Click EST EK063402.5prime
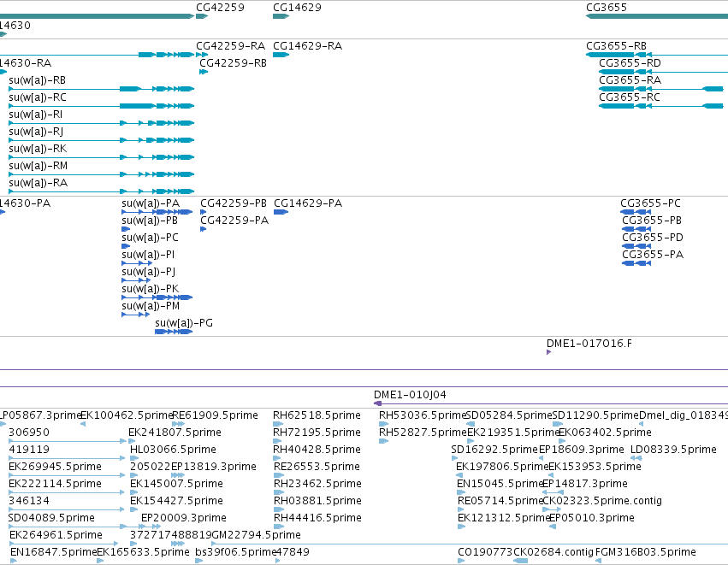Screen dimensions: 728x565 tap(605, 433)
